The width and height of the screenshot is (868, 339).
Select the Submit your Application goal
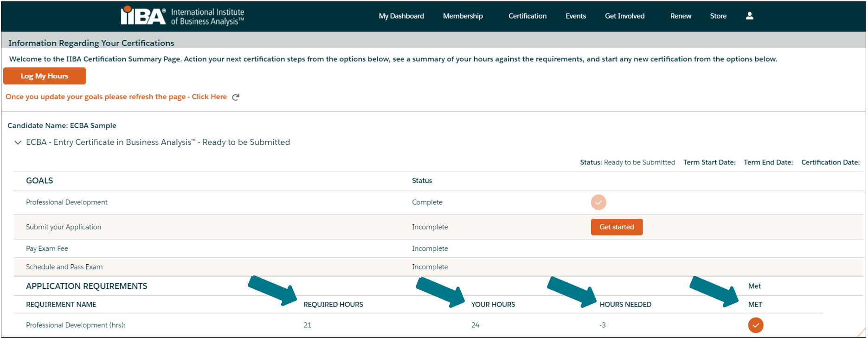64,227
